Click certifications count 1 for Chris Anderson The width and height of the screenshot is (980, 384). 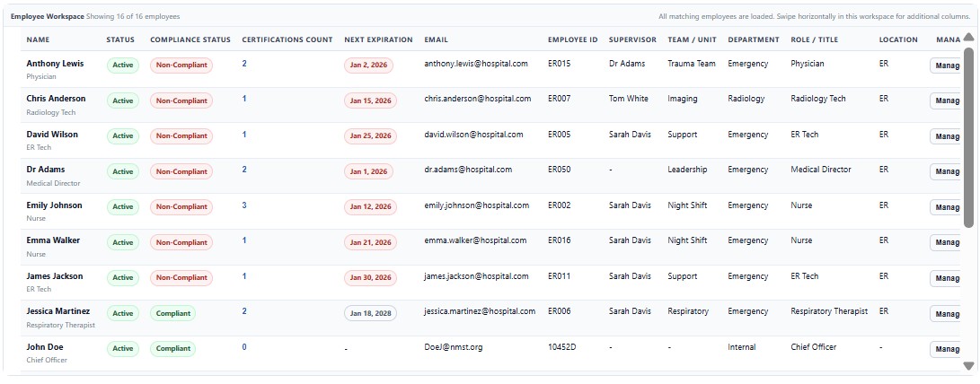click(x=244, y=99)
